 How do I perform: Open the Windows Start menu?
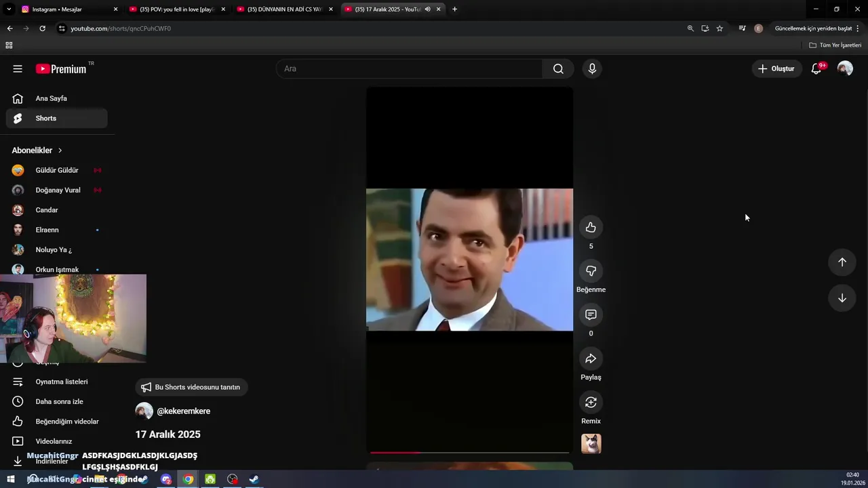(x=10, y=479)
